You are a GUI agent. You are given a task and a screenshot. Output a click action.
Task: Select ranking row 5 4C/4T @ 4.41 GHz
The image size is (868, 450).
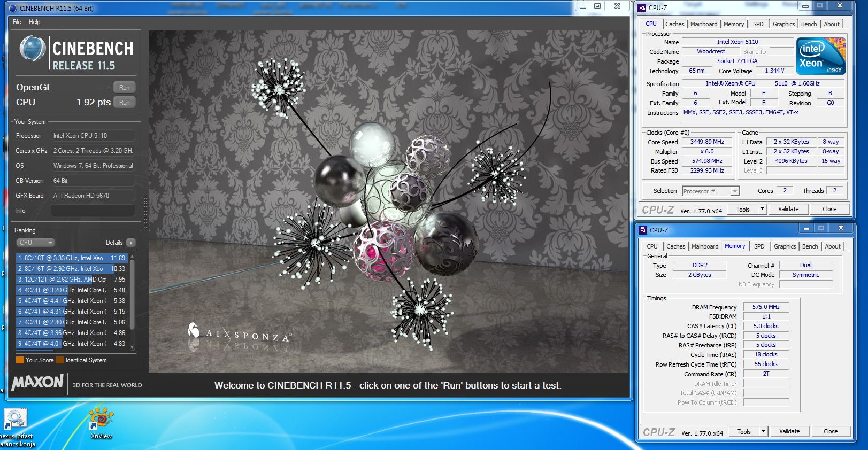pyautogui.click(x=72, y=301)
